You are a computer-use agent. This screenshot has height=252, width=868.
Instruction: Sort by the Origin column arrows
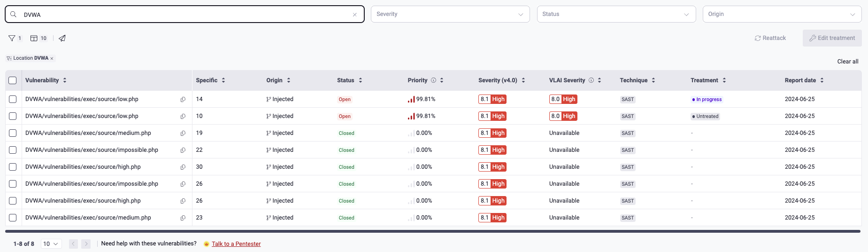pyautogui.click(x=289, y=80)
